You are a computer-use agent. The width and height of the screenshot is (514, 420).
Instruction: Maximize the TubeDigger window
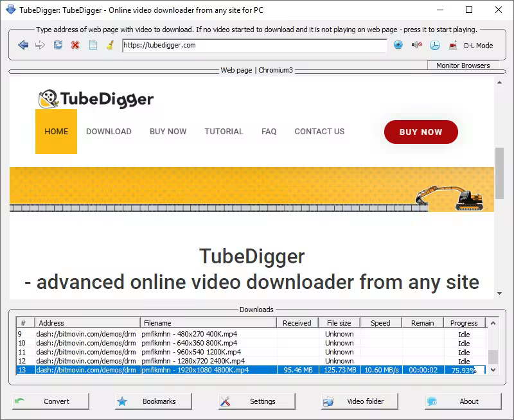(x=469, y=10)
